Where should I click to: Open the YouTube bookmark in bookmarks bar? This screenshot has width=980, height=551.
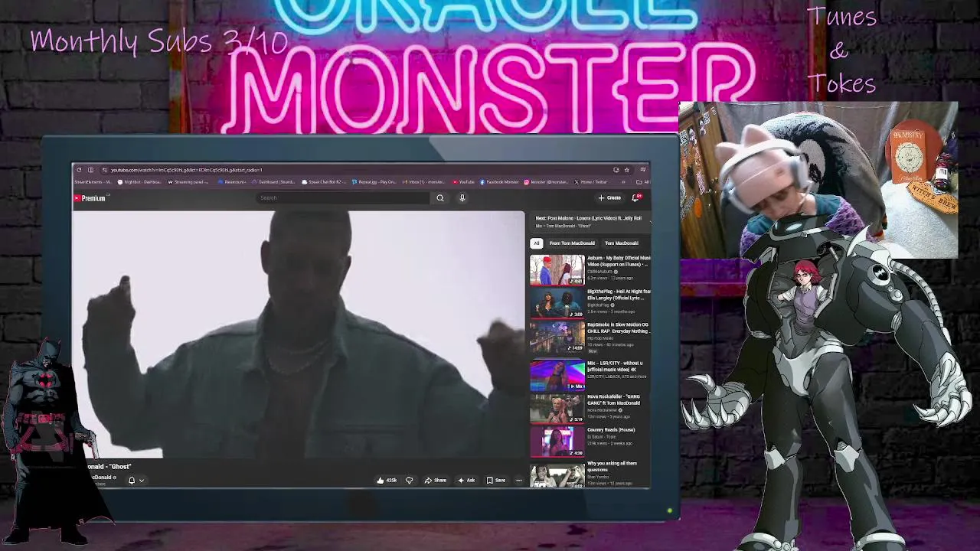(x=464, y=182)
